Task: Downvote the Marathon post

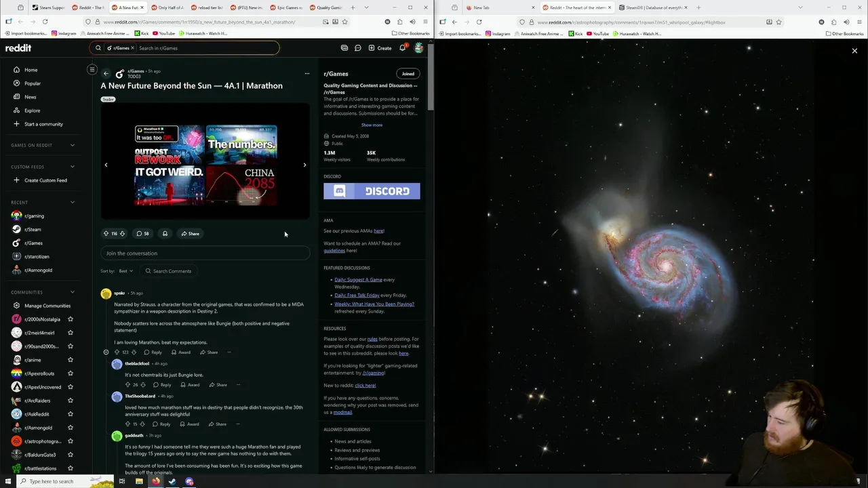Action: [x=122, y=234]
